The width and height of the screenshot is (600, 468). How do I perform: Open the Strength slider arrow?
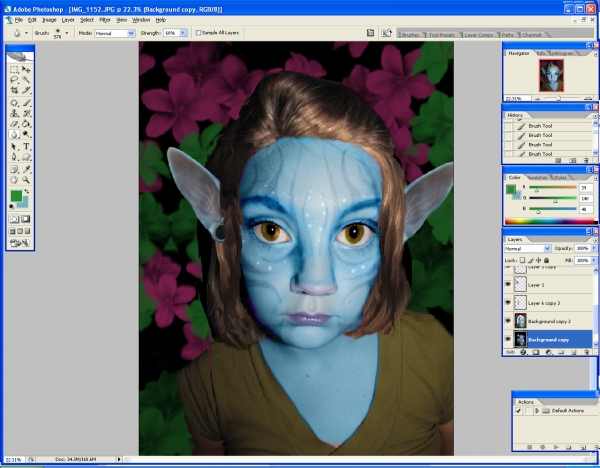point(183,33)
